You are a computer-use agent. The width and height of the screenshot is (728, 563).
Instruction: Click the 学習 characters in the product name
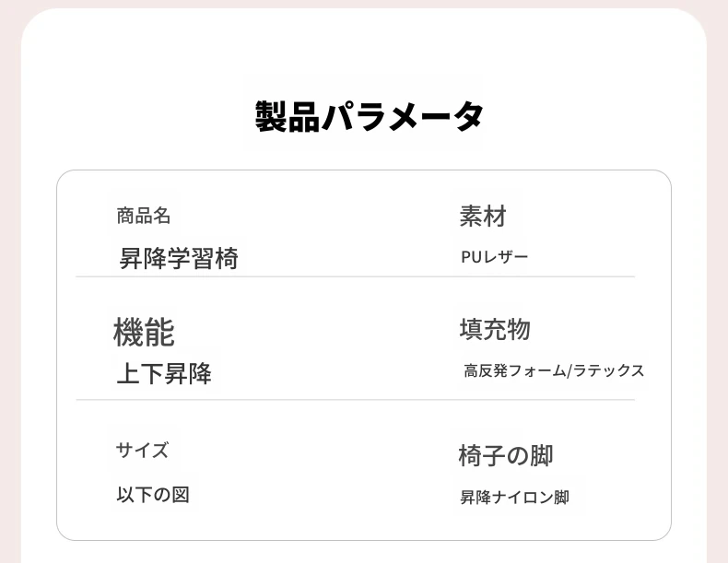click(x=191, y=259)
